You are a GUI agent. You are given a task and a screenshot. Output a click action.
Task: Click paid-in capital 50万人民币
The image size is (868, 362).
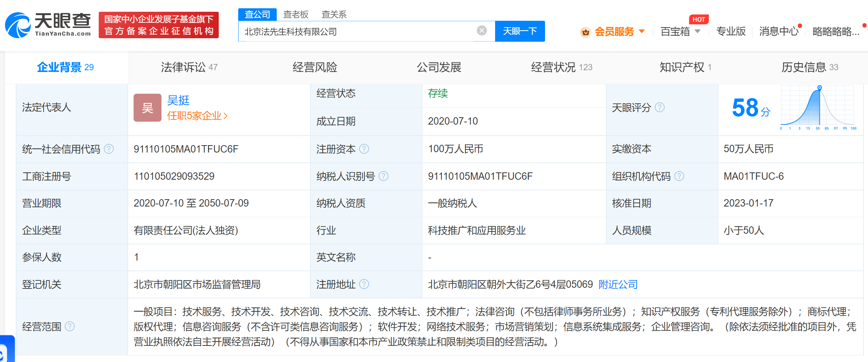coord(748,149)
